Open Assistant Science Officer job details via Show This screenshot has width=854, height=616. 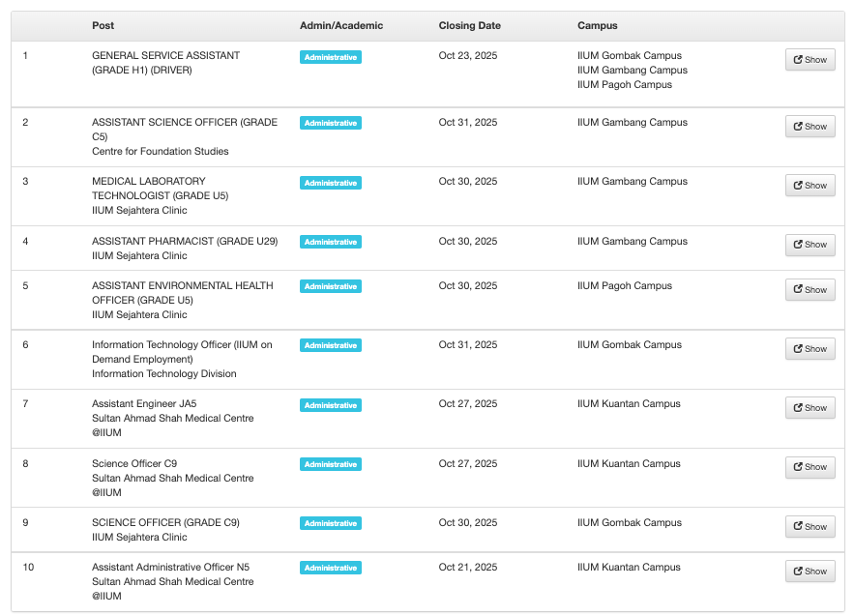pyautogui.click(x=810, y=127)
